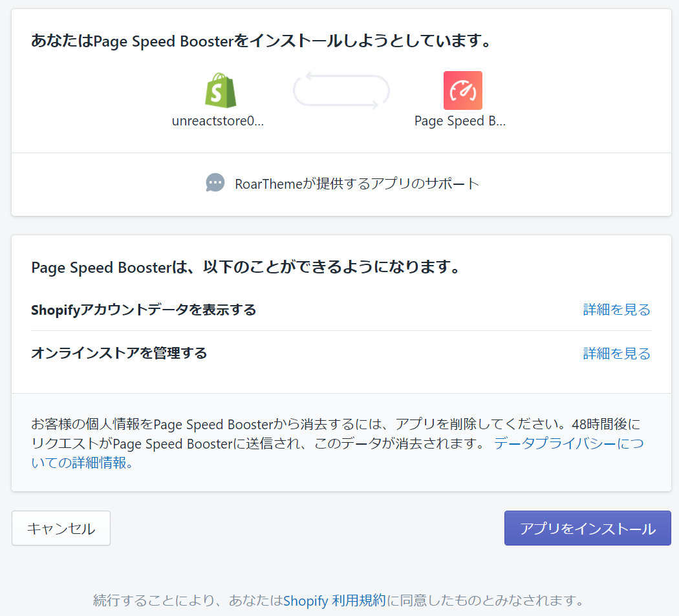The width and height of the screenshot is (679, 616).
Task: Click the キャンセル button
Action: click(61, 527)
